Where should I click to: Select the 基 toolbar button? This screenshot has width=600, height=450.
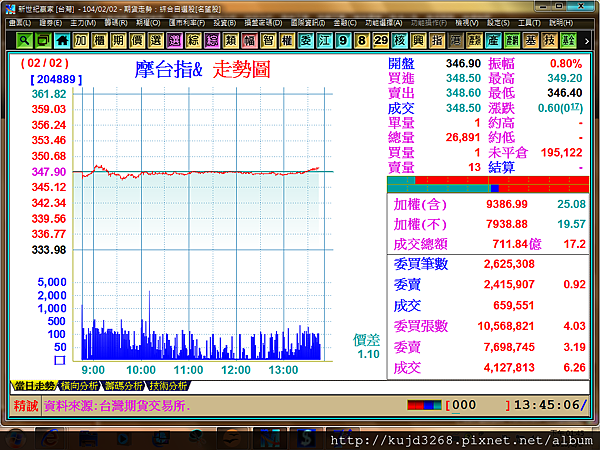pyautogui.click(x=531, y=40)
